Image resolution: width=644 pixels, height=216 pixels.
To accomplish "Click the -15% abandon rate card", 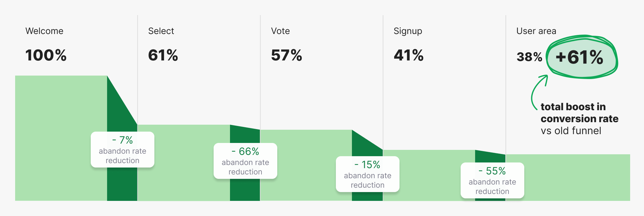I will point(368,174).
